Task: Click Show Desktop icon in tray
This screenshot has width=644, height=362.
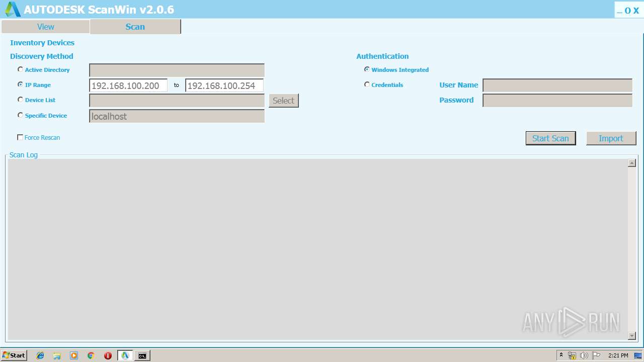Action: [x=638, y=355]
